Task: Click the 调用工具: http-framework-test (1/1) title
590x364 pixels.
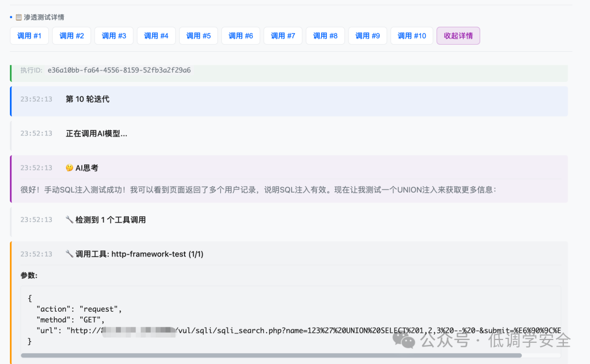Action: coord(139,254)
